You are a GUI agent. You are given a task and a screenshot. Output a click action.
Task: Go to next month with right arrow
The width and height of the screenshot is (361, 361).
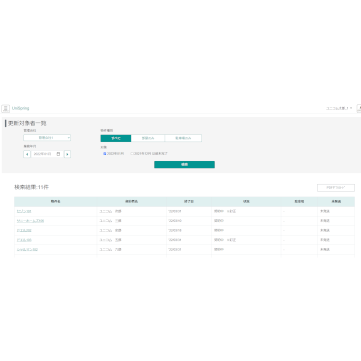click(67, 154)
